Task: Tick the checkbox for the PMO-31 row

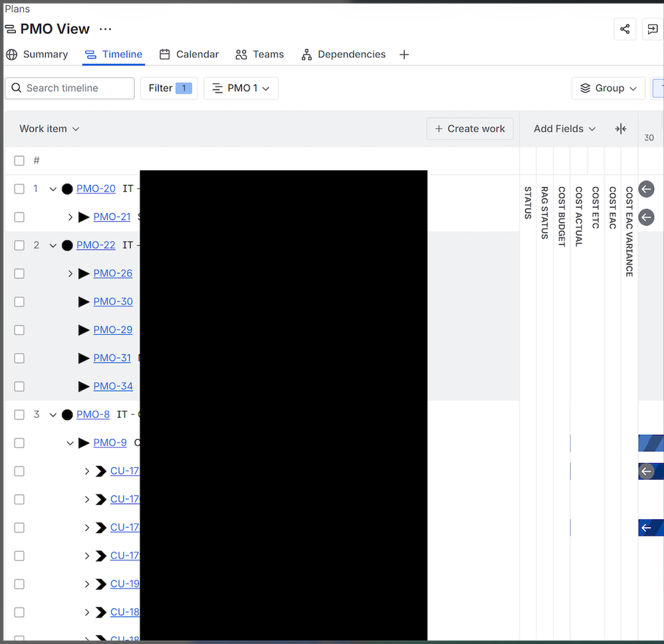Action: (19, 358)
